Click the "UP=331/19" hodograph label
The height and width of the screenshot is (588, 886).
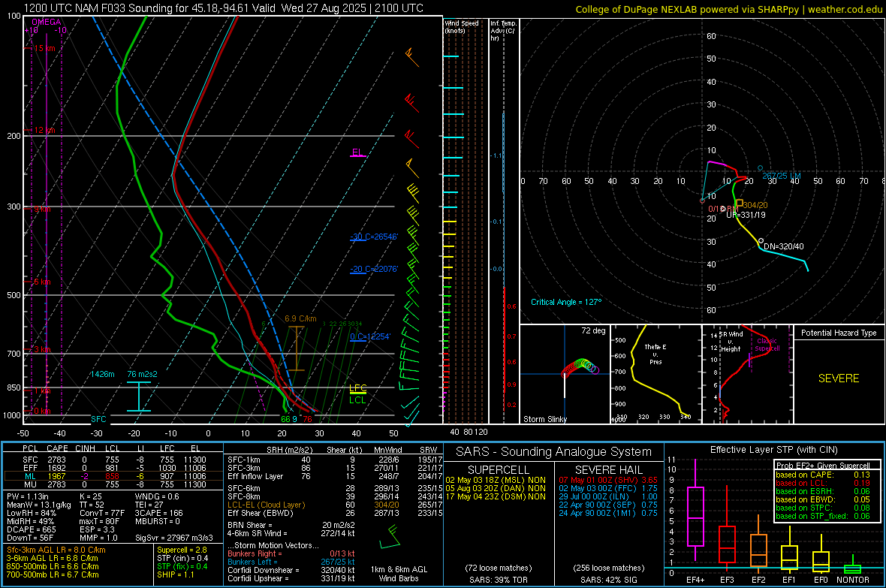pos(746,215)
